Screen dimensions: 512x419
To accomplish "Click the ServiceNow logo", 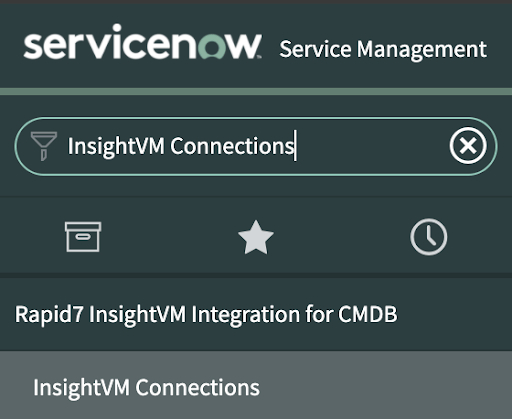I will click(143, 42).
